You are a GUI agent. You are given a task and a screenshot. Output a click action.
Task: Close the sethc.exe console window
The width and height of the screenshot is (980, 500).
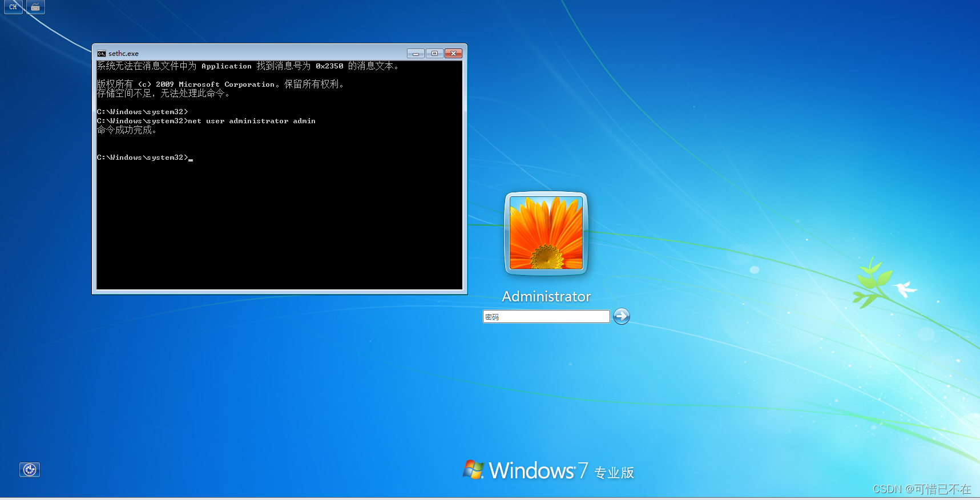(454, 54)
